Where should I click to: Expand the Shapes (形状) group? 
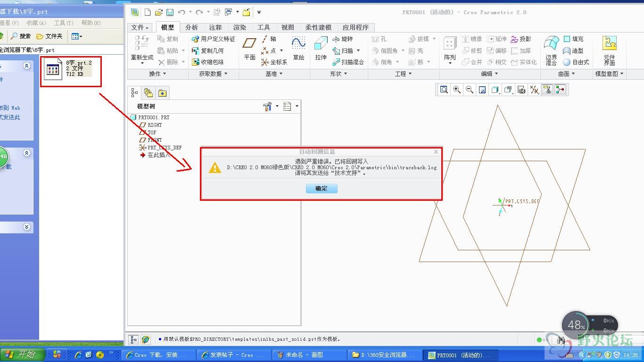coord(339,74)
